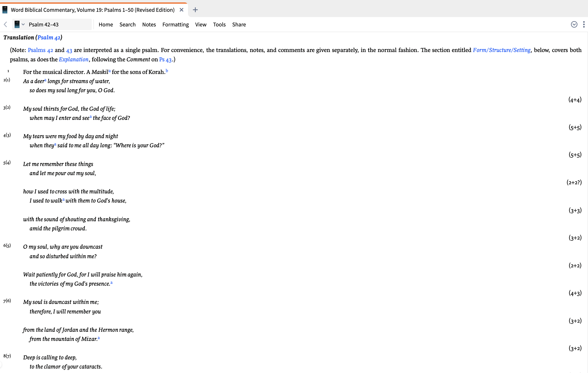The width and height of the screenshot is (588, 373).
Task: Open footnote a after 'used to walk'
Action: coord(64,200)
